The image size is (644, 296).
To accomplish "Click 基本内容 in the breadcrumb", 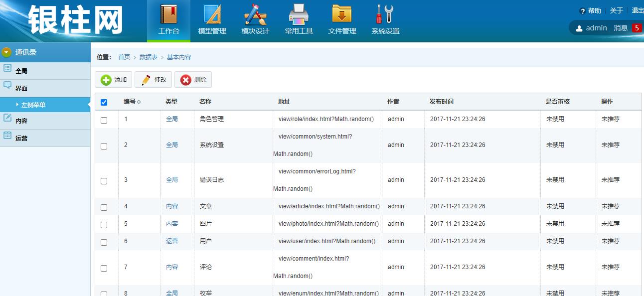I will click(x=179, y=57).
